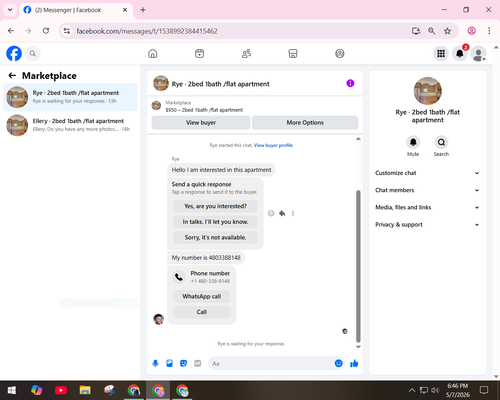
Task: Select the Messenger Facebook browser tab
Action: pos(76,10)
